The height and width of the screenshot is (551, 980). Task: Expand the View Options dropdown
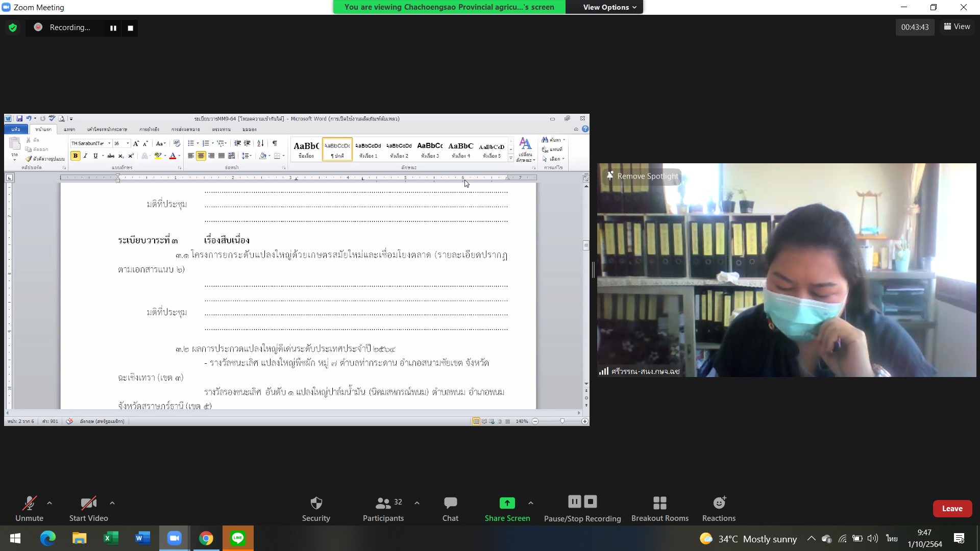point(609,7)
